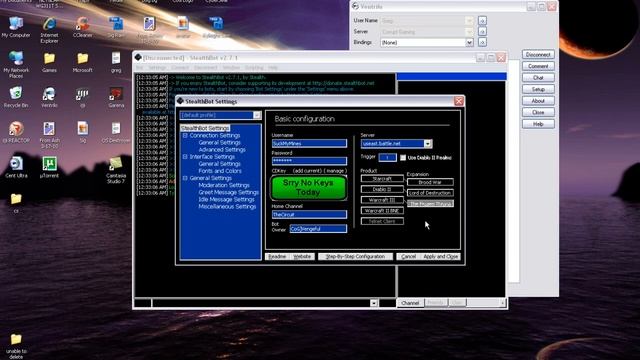This screenshot has width=640, height=360.
Task: Launch the Garena desktop shortcut
Action: (116, 97)
